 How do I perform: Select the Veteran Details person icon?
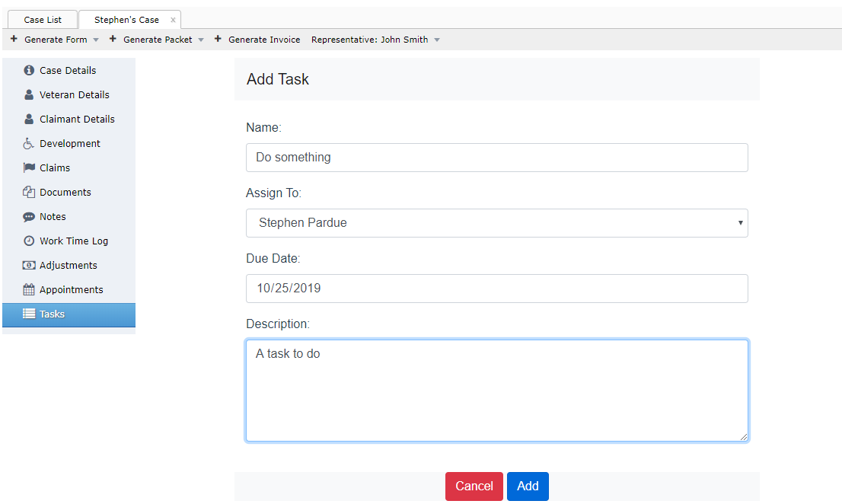[x=28, y=94]
